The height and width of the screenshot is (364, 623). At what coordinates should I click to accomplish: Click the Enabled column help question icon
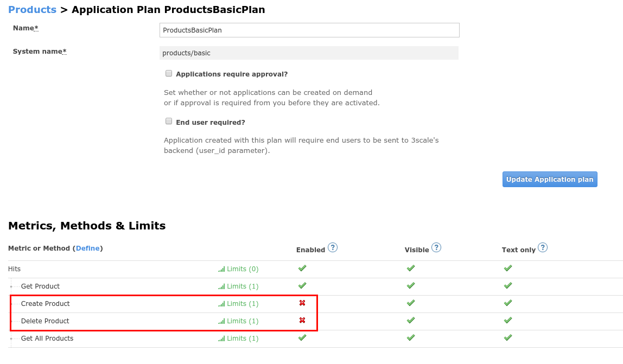click(x=333, y=247)
